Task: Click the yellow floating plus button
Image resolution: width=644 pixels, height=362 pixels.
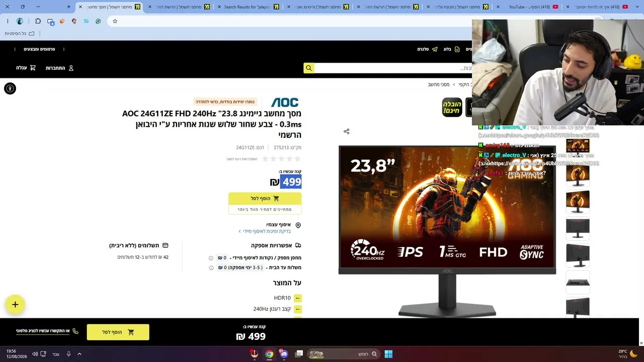Action: [x=15, y=305]
